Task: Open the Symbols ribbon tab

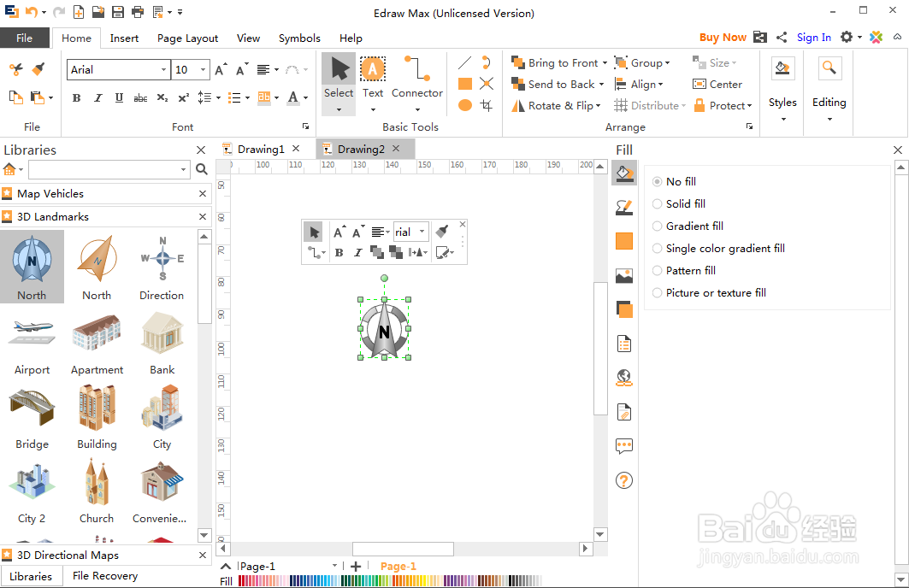Action: [299, 38]
